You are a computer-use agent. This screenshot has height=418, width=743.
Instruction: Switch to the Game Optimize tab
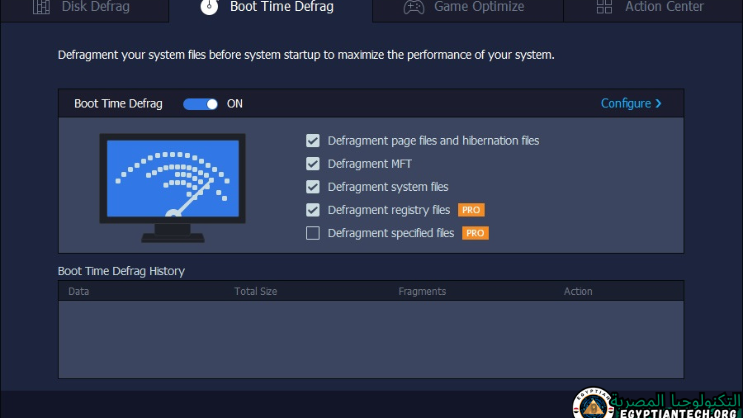(x=478, y=7)
